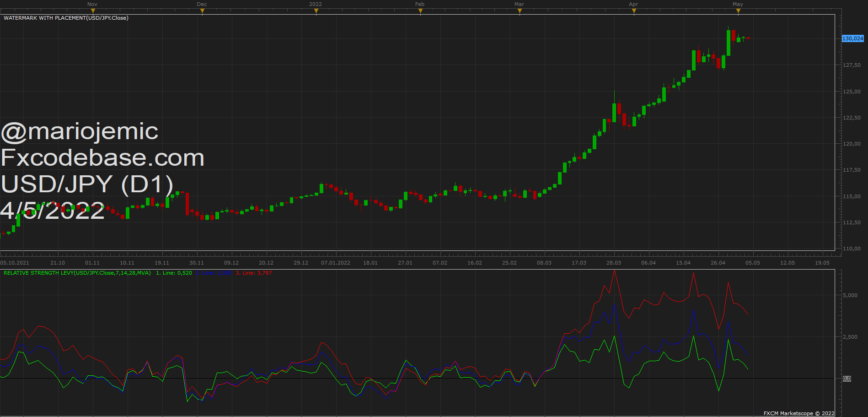Click the 112,50 price axis label
Image resolution: width=868 pixels, height=417 pixels.
[852, 222]
